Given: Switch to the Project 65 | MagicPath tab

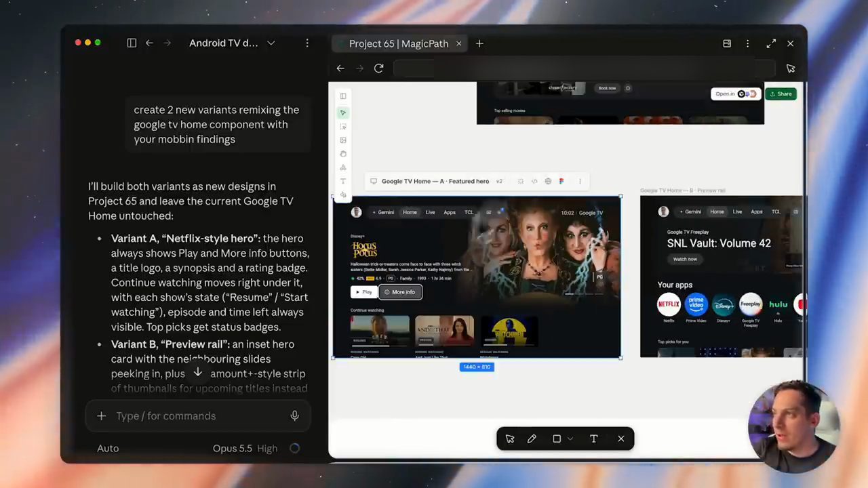Looking at the screenshot, I should 399,43.
